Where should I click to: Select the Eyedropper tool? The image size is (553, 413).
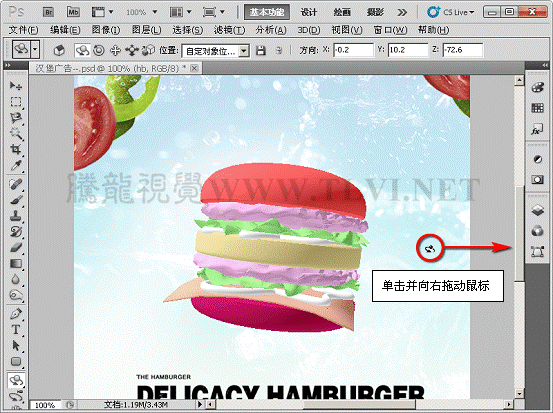pos(15,165)
